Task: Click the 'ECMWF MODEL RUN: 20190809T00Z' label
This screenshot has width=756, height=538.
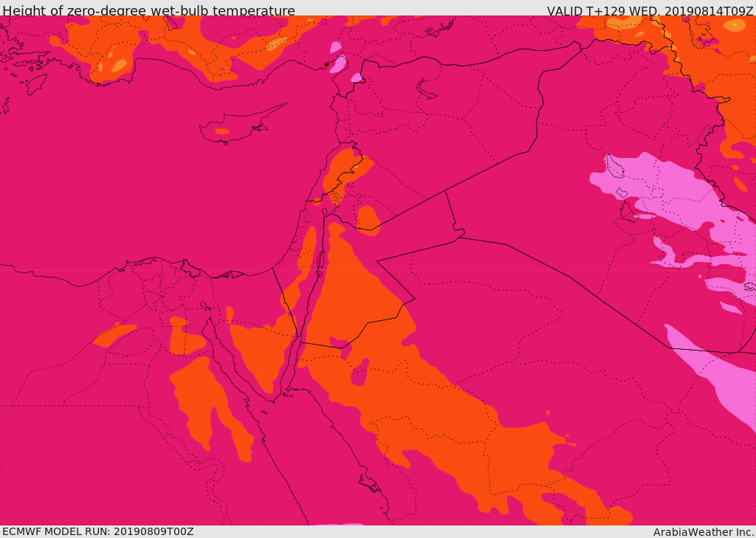Action: pyautogui.click(x=98, y=531)
